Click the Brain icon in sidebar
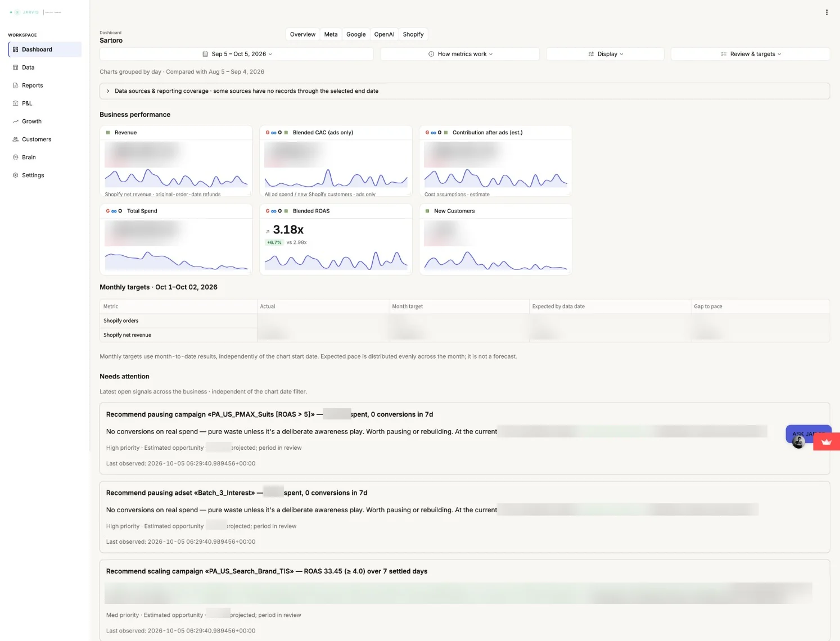Viewport: 840px width, 641px height. coord(16,157)
